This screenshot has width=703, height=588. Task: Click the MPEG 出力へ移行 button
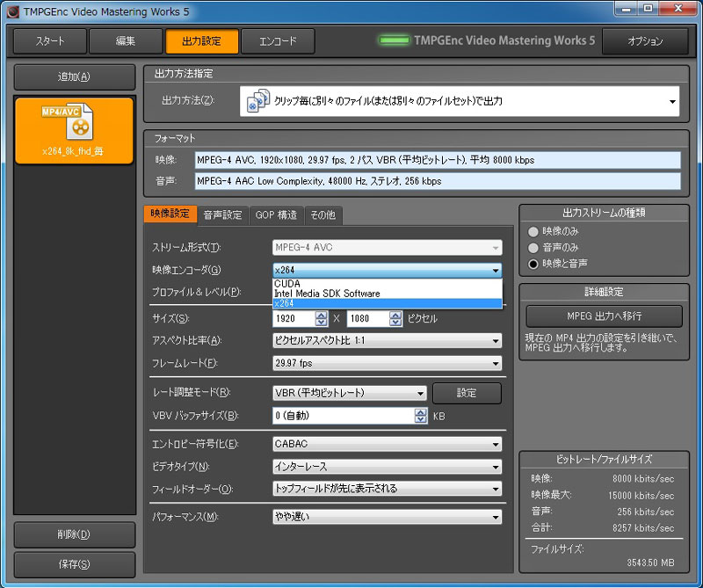click(604, 316)
